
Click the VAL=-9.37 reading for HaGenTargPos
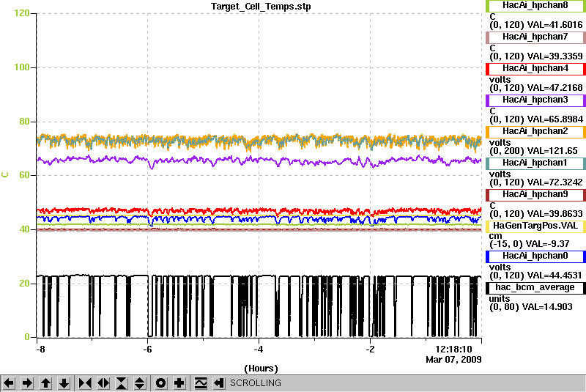[547, 244]
